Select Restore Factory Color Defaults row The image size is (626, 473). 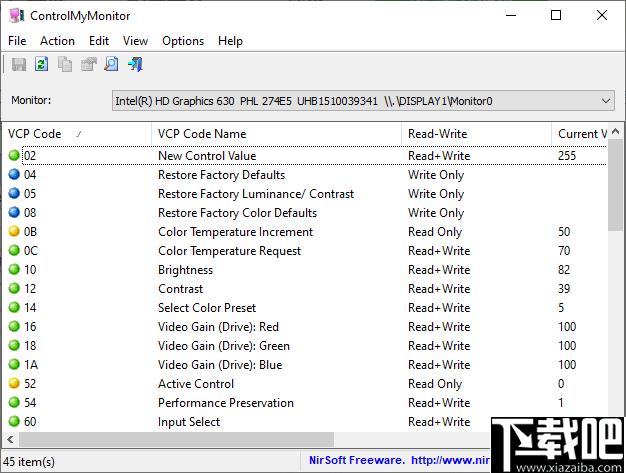pyautogui.click(x=305, y=212)
